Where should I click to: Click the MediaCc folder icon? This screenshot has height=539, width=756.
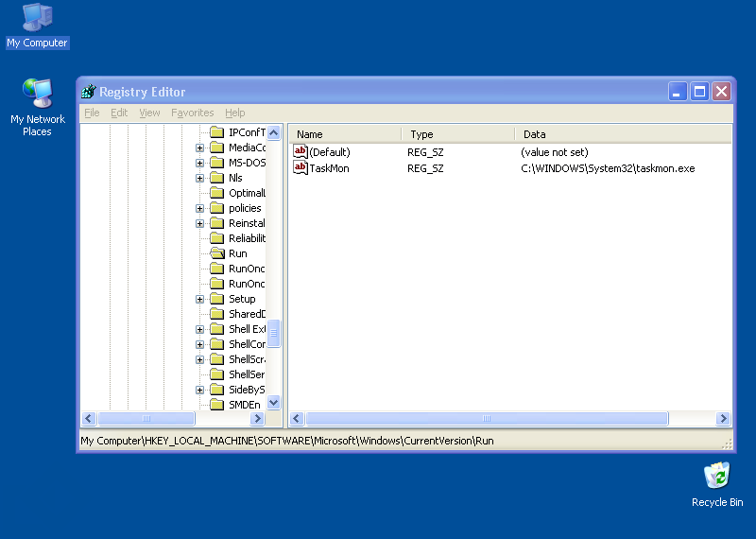click(x=217, y=148)
